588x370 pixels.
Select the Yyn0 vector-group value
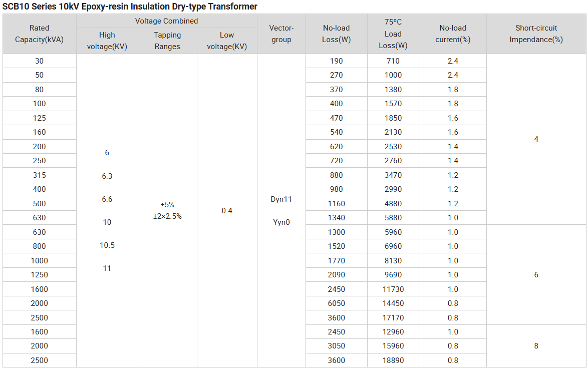(281, 222)
